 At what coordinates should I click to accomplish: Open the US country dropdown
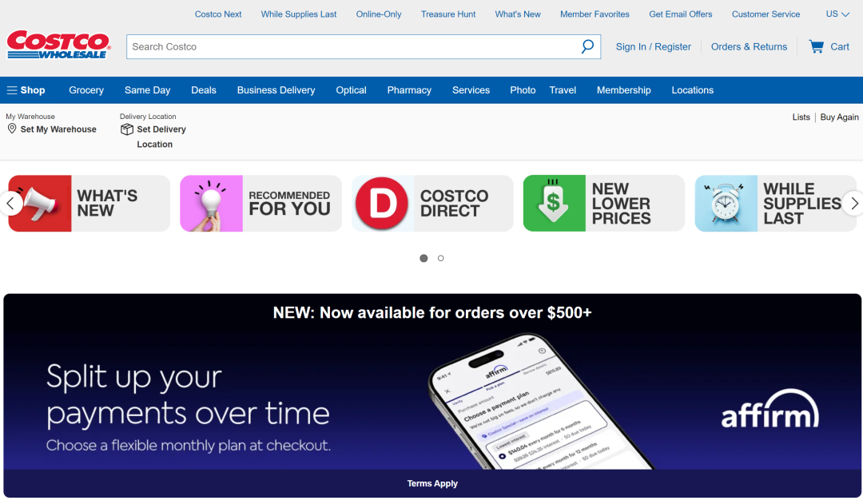(x=837, y=14)
